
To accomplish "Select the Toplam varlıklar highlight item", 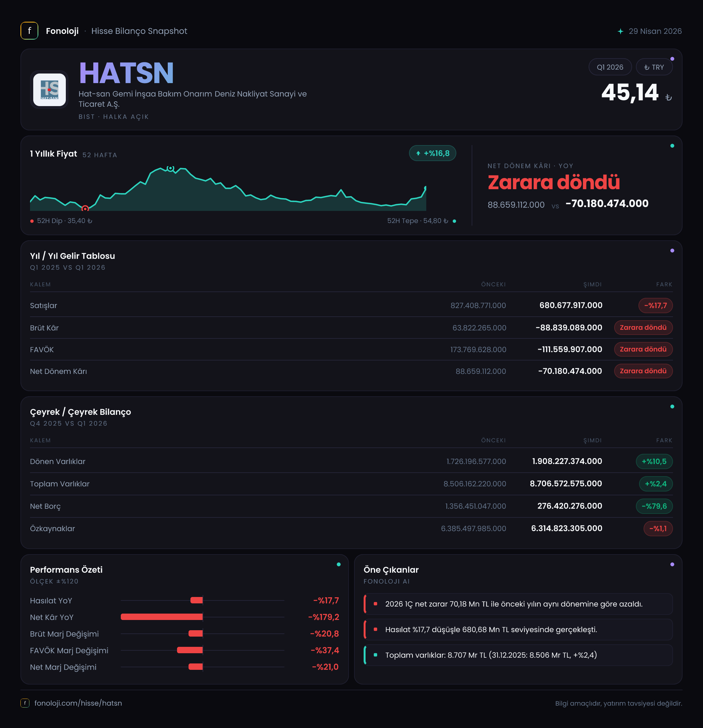I will (x=518, y=655).
